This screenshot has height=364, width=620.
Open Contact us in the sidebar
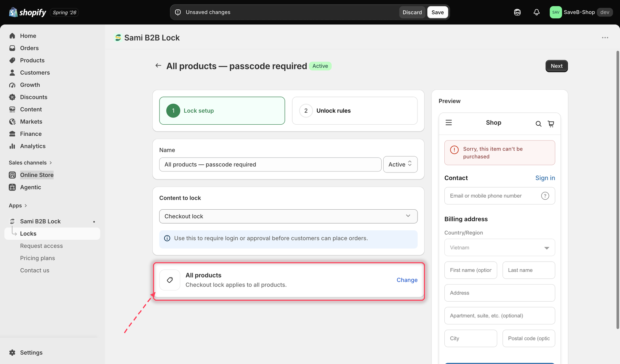tap(35, 271)
